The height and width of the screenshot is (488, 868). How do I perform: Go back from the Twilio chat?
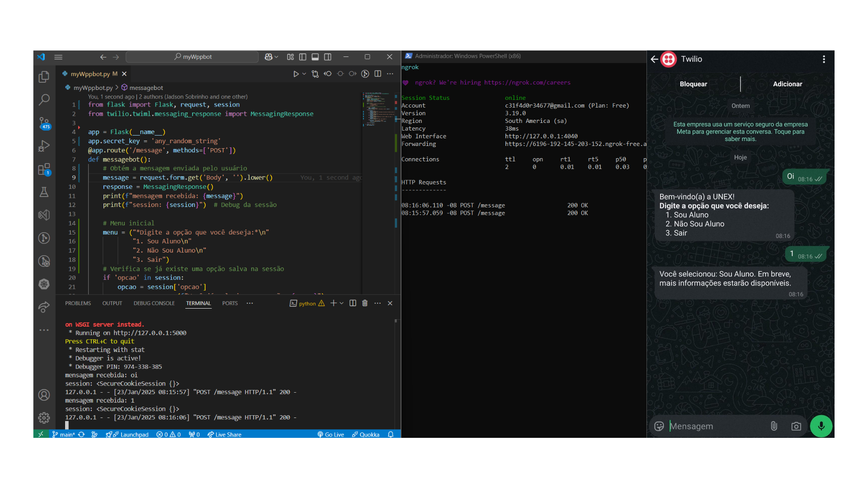[654, 59]
